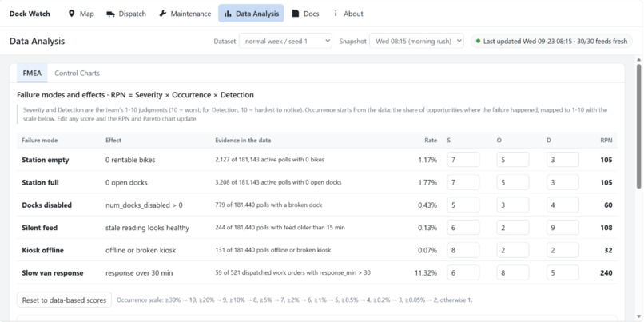The width and height of the screenshot is (644, 322).
Task: Edit Detection field for Slow van response
Action: pyautogui.click(x=563, y=272)
